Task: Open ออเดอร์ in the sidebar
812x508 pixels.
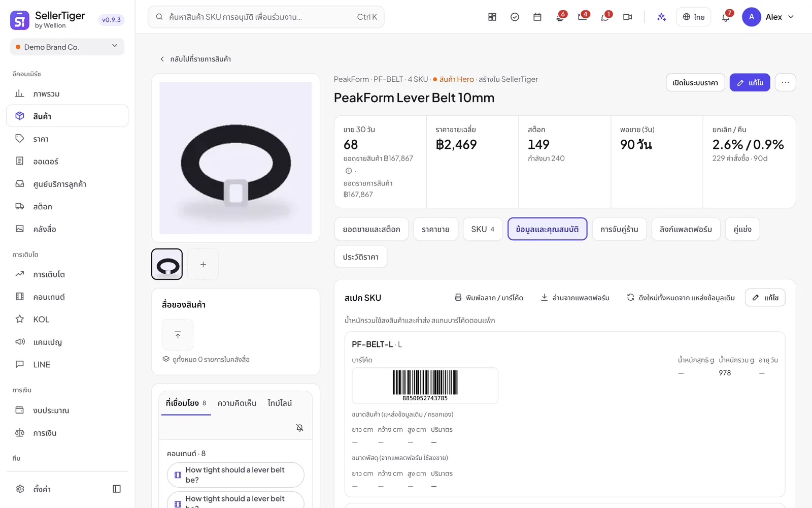Action: pyautogui.click(x=67, y=161)
